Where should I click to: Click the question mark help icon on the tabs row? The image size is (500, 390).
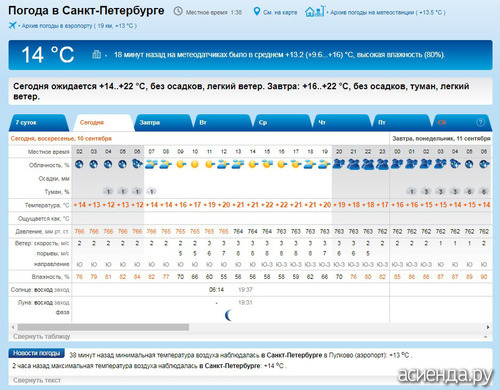480,122
